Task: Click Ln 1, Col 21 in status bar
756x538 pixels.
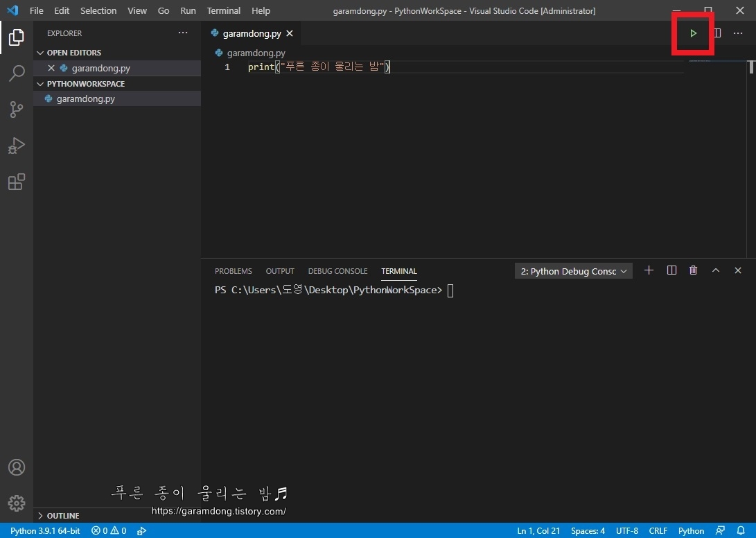Action: (538, 531)
